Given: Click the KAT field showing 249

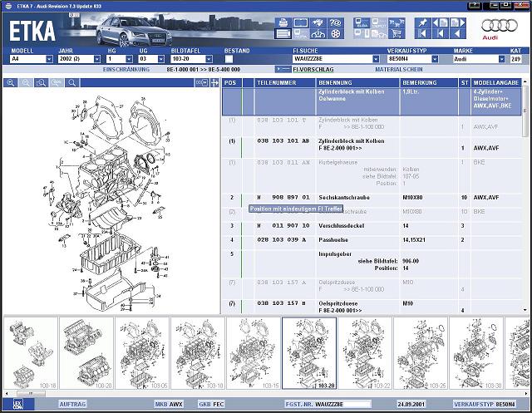Looking at the screenshot, I should coord(515,59).
